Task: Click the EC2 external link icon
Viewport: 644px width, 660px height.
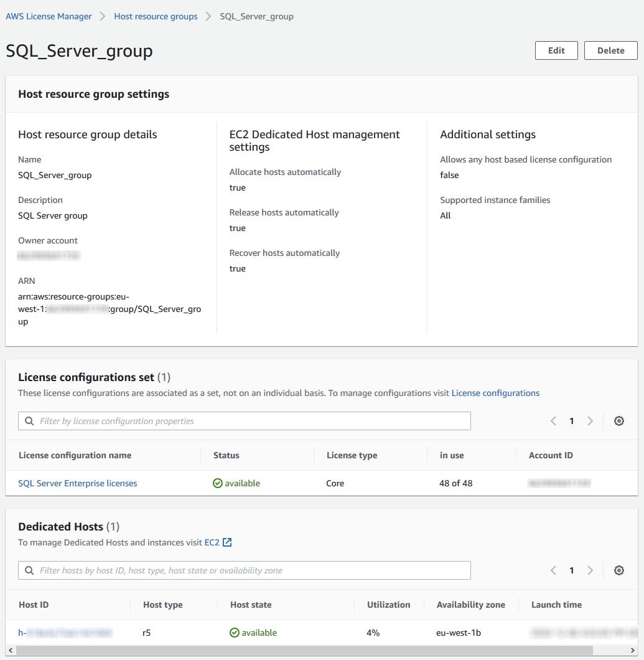Action: 227,542
